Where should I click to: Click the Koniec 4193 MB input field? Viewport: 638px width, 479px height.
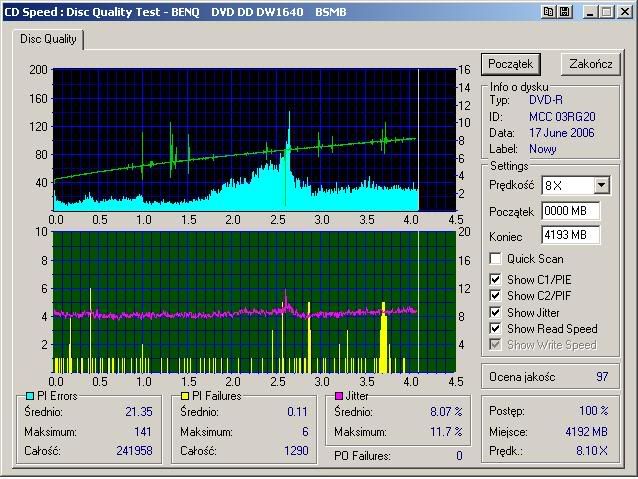[x=570, y=235]
